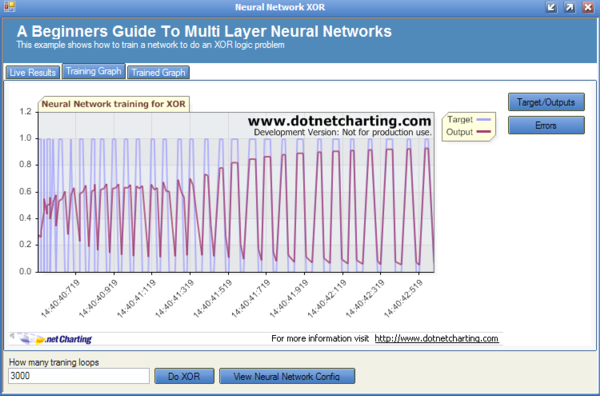The width and height of the screenshot is (600, 396).
Task: Focus the training loops input field
Action: click(x=79, y=376)
